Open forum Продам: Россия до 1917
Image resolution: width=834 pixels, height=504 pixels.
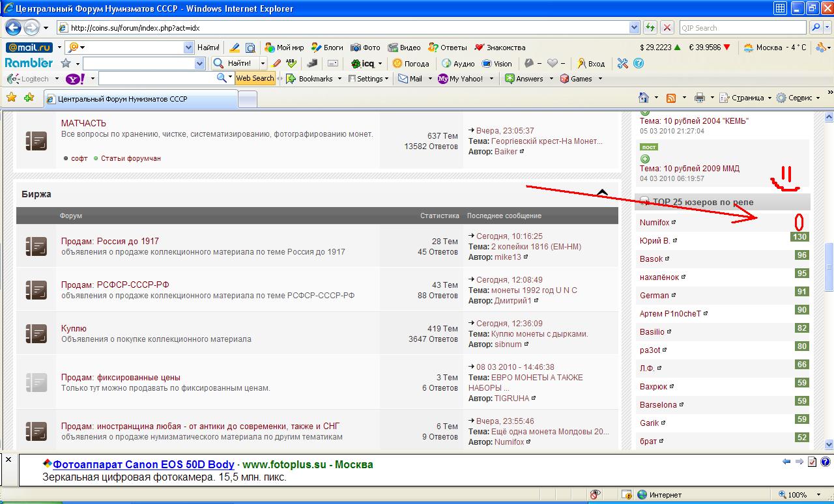[109, 241]
